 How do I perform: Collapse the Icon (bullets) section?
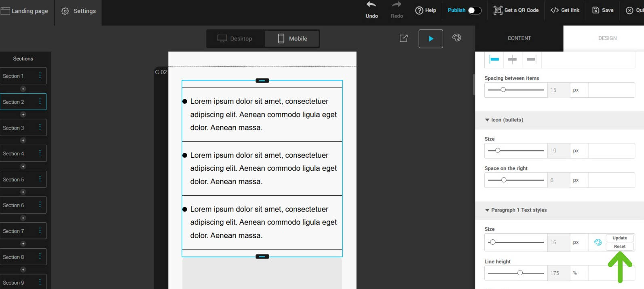487,120
